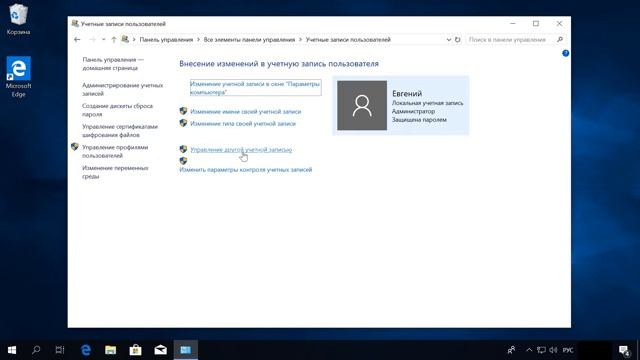The image size is (640, 360).
Task: Launch the Store app from the taskbar
Action: [x=136, y=350]
